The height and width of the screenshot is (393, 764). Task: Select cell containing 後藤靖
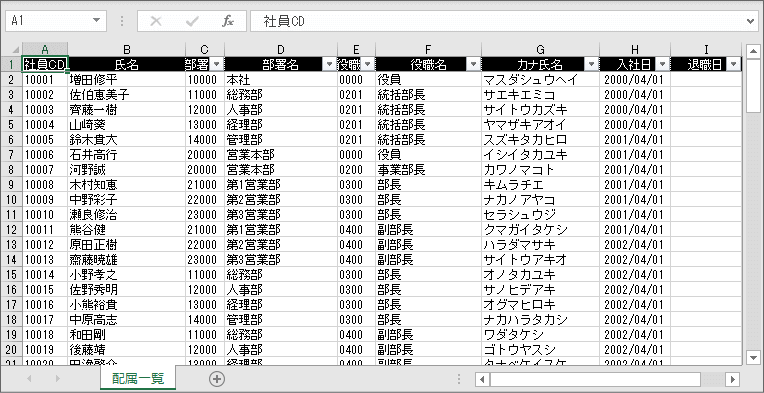[x=127, y=349]
